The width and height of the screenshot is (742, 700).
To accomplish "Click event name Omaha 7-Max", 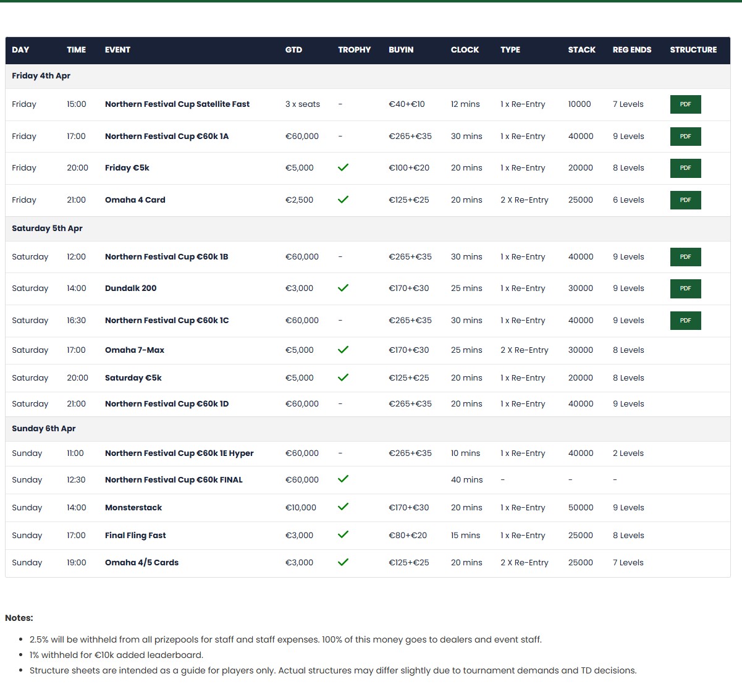I will [x=135, y=350].
